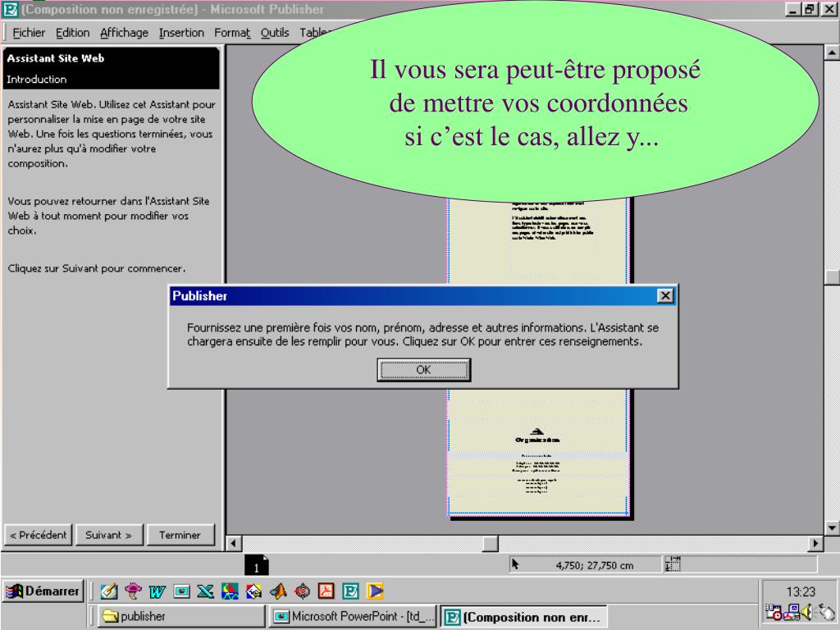Restore the Publisher window size
Image resolution: width=840 pixels, height=630 pixels.
[810, 9]
